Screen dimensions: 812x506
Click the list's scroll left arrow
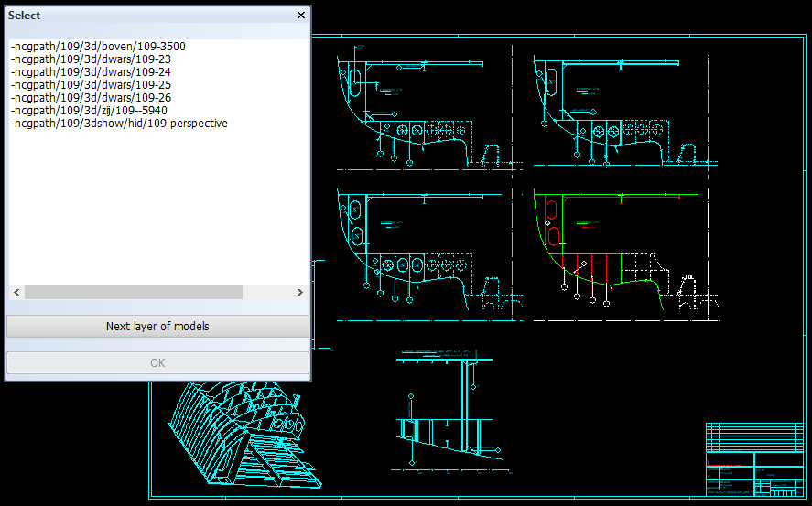(16, 293)
